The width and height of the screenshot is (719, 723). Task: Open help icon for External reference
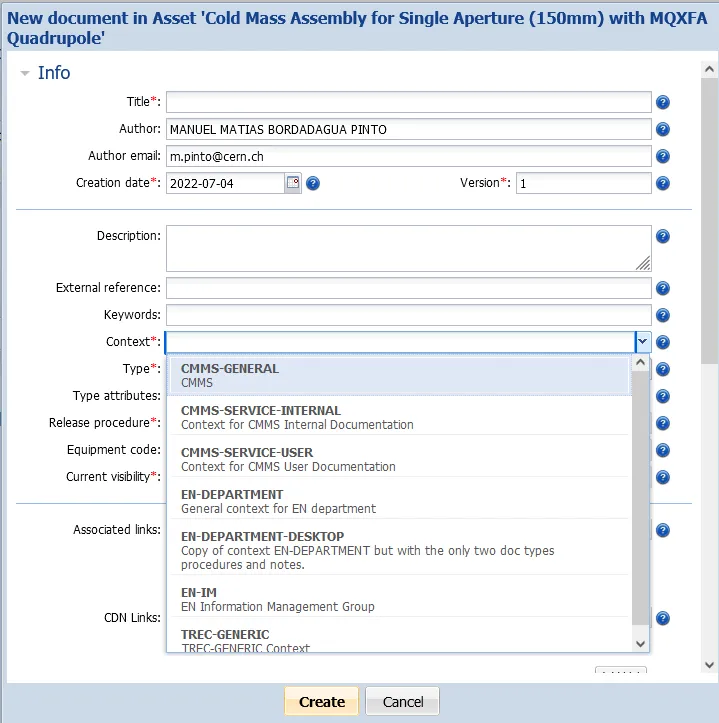coord(662,288)
